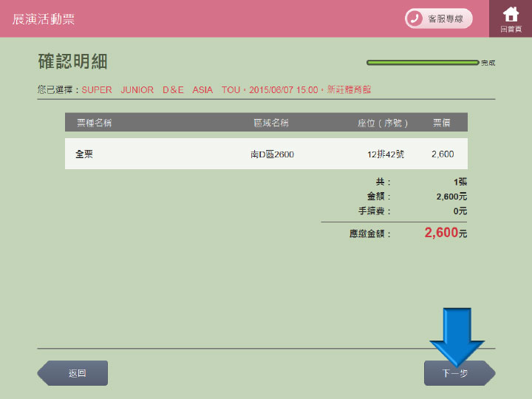Click the 座位（序號）column header

383,123
